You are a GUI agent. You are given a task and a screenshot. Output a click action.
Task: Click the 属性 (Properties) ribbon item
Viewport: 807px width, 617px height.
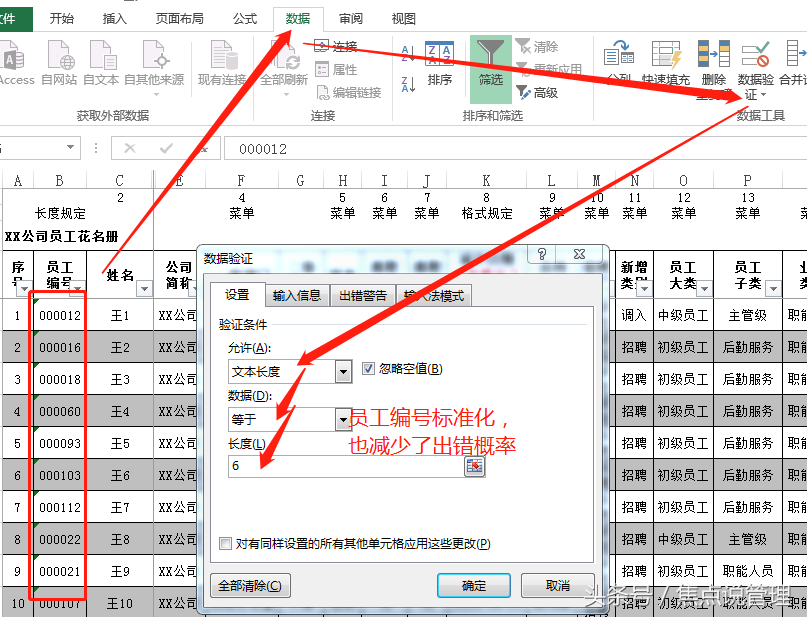pyautogui.click(x=336, y=69)
